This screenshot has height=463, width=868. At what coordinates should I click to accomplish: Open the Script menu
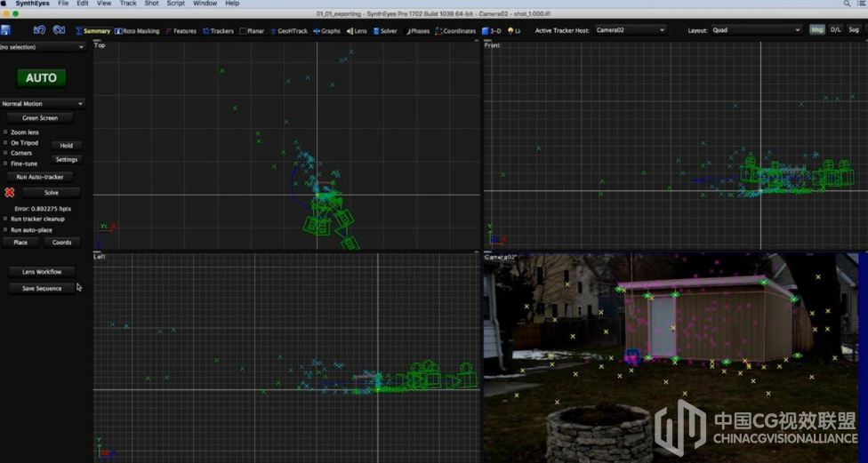pyautogui.click(x=176, y=4)
